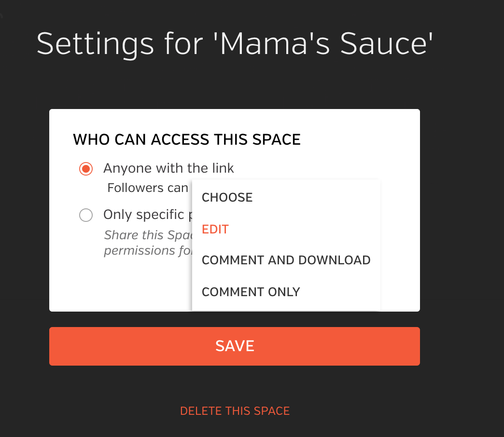Image resolution: width=504 pixels, height=437 pixels.
Task: Click the italic 'permissions for' text line
Action: point(148,251)
